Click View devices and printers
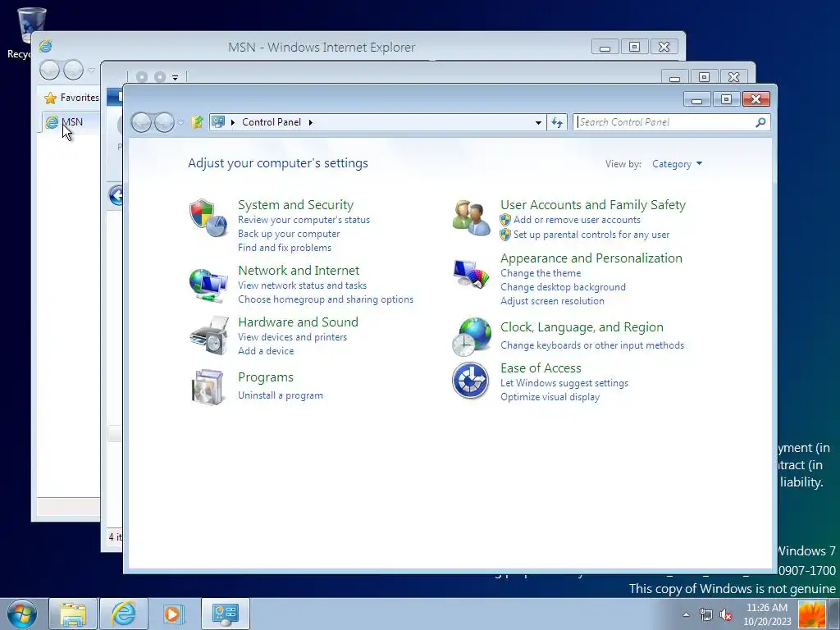The height and width of the screenshot is (630, 840). click(x=293, y=337)
